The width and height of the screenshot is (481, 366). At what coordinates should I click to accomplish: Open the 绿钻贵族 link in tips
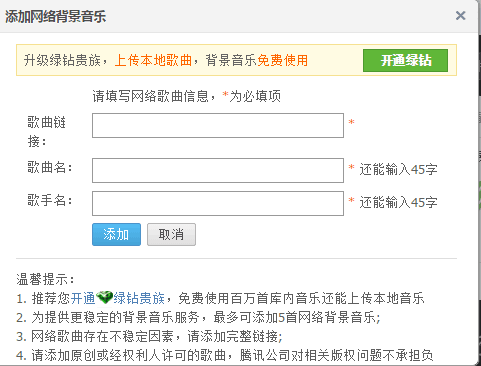coord(139,298)
